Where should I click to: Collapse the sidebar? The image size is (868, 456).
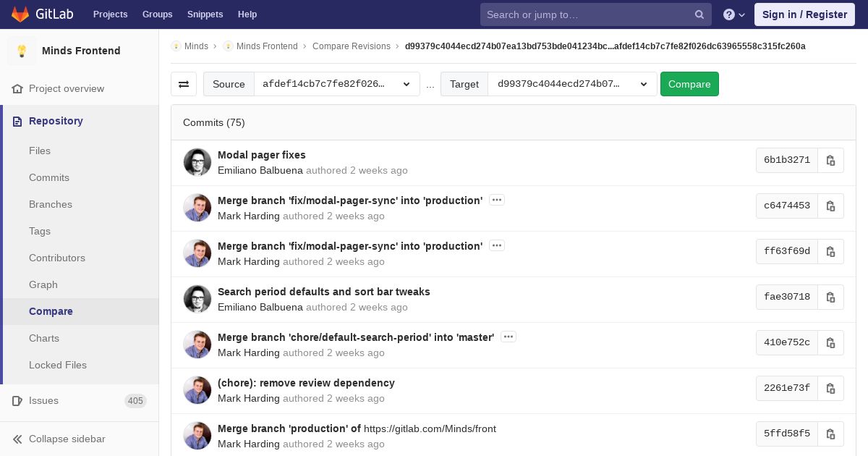pyautogui.click(x=59, y=439)
